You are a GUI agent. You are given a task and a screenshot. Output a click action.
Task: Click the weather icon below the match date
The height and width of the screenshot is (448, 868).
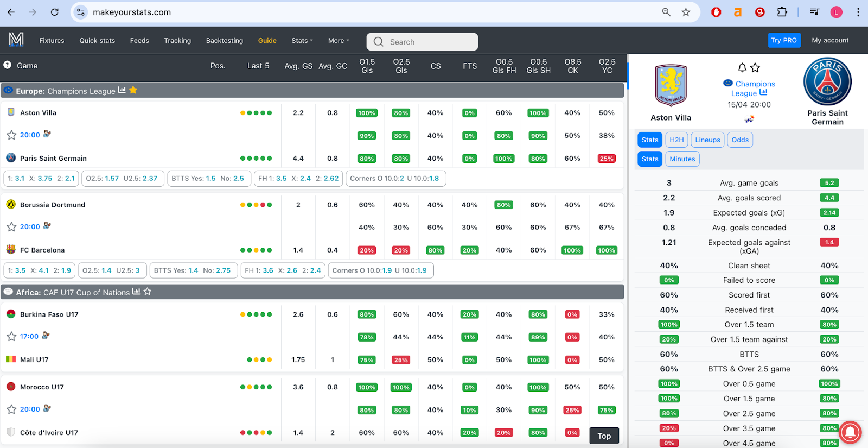749,119
